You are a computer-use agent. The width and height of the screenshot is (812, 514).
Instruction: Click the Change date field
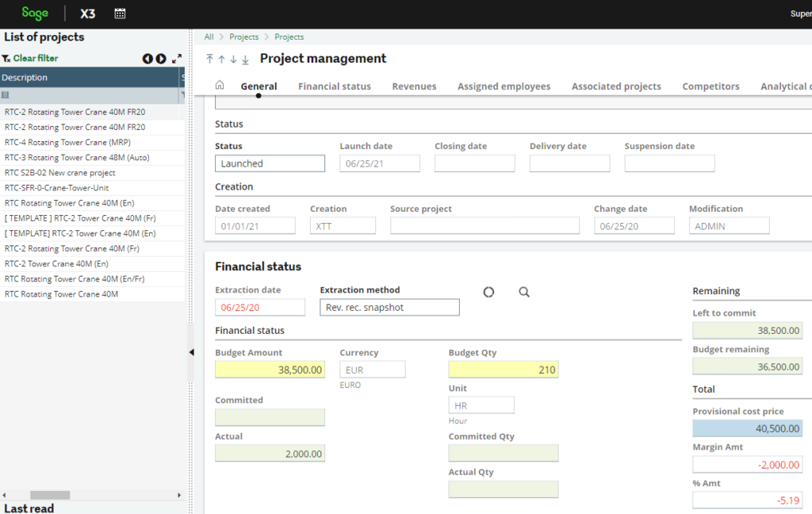pyautogui.click(x=634, y=225)
